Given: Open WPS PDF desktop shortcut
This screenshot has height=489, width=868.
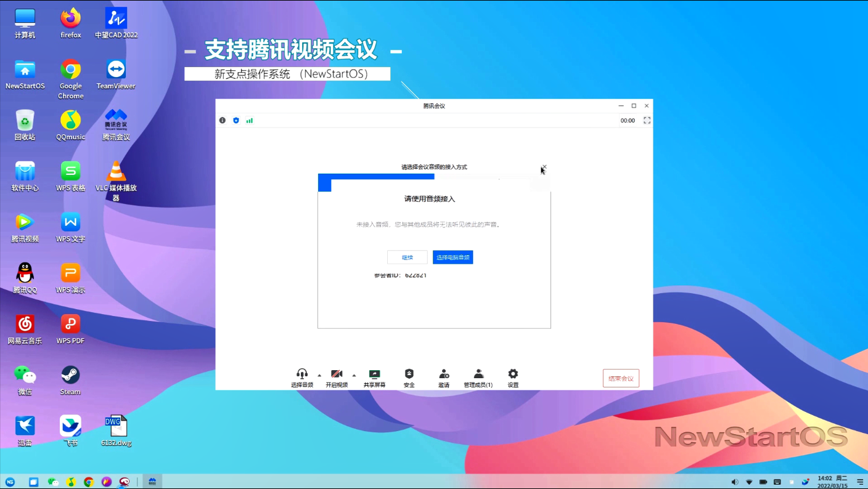Looking at the screenshot, I should 71,329.
